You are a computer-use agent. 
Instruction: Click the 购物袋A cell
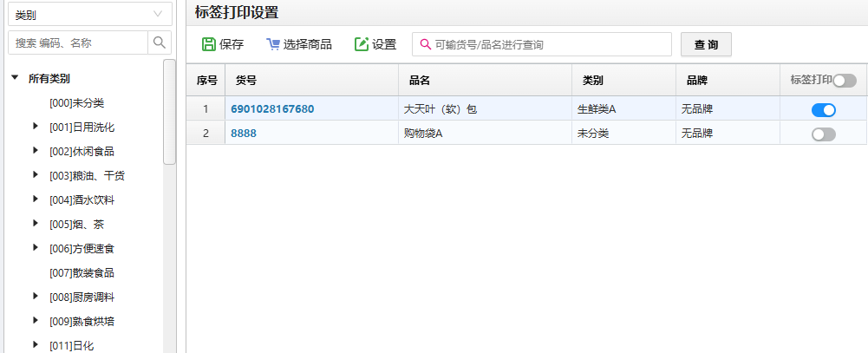[485, 134]
